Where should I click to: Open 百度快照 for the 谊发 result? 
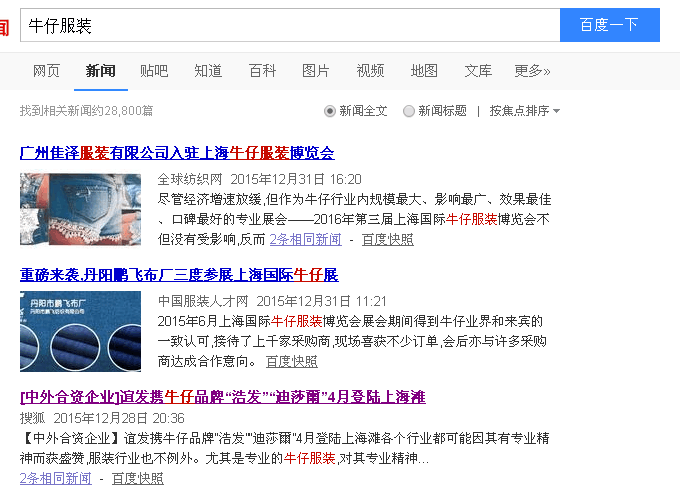tap(138, 478)
